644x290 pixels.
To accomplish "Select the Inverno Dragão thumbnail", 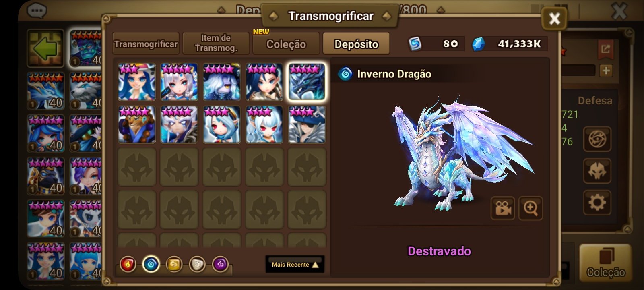I will 307,82.
